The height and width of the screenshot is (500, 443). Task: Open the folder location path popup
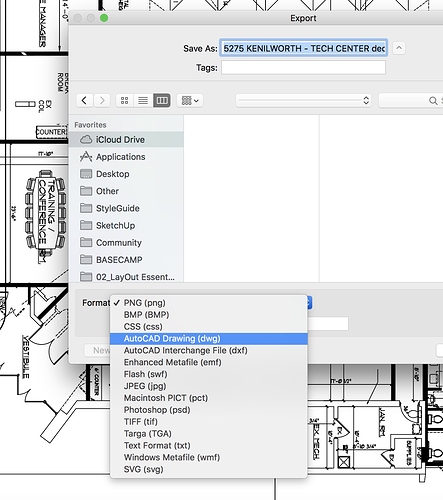click(x=304, y=100)
